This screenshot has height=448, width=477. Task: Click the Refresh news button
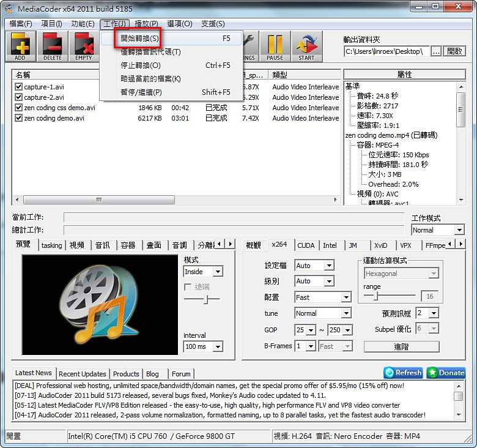point(404,373)
